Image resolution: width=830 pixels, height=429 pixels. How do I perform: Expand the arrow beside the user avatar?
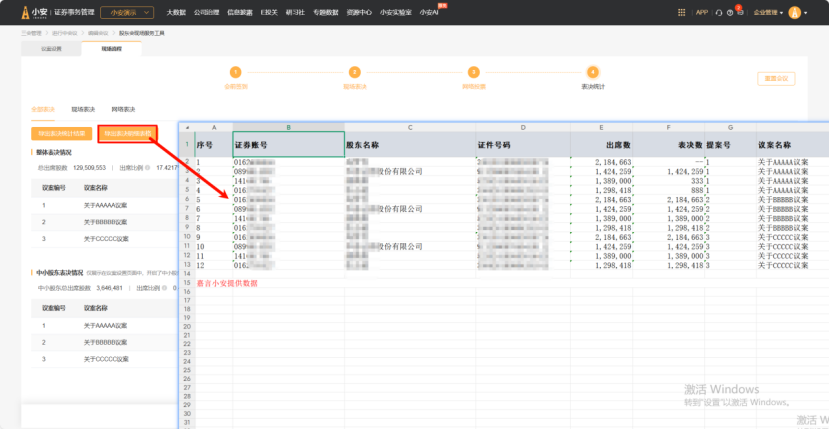pos(804,13)
